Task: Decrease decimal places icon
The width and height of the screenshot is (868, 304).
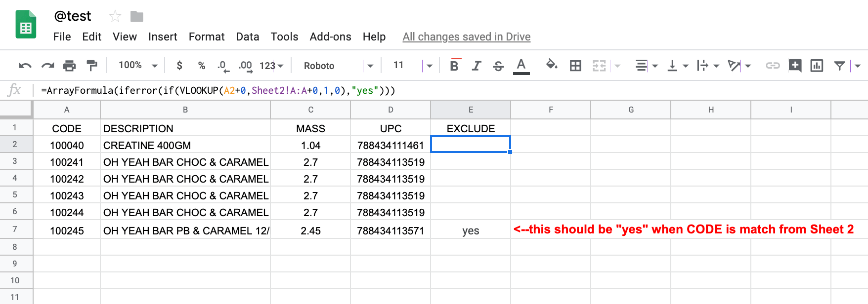Action: click(223, 66)
